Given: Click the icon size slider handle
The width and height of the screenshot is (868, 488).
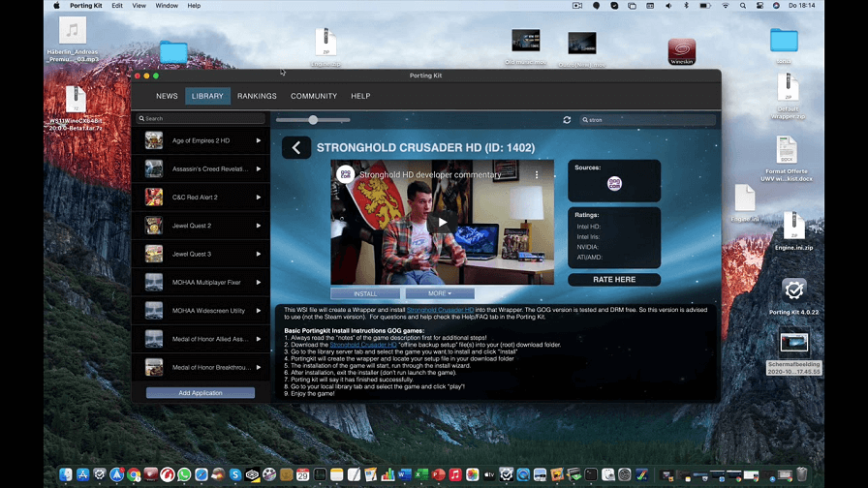Looking at the screenshot, I should (313, 120).
